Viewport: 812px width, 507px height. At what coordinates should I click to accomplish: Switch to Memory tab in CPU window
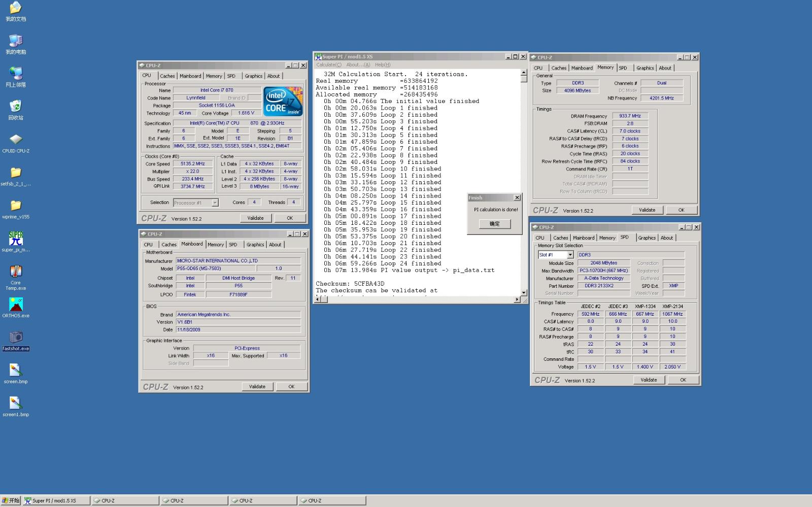(214, 76)
